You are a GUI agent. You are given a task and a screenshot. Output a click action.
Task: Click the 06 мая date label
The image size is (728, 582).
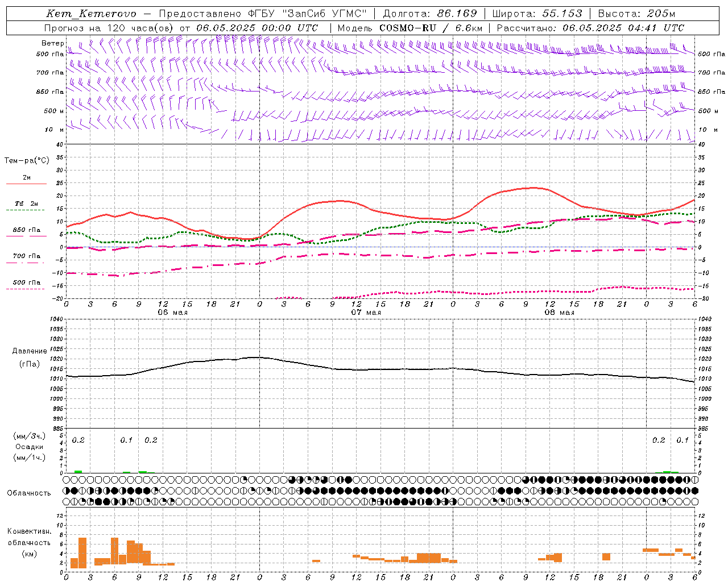pos(172,313)
